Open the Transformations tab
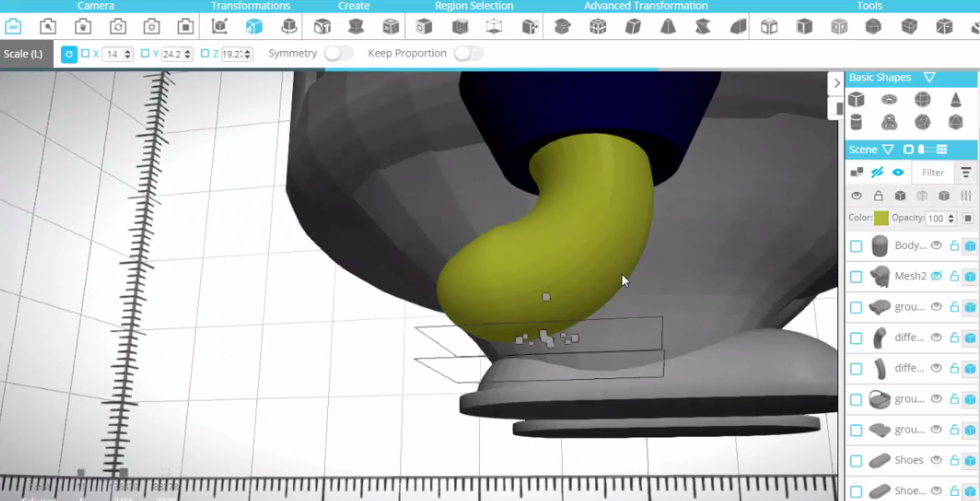The height and width of the screenshot is (501, 980). [250, 6]
